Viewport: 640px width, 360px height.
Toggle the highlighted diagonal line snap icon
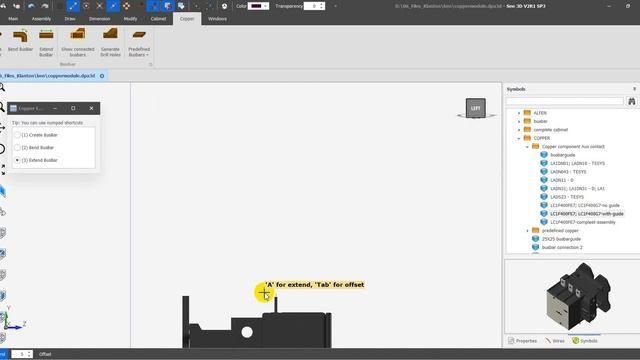tap(73, 6)
